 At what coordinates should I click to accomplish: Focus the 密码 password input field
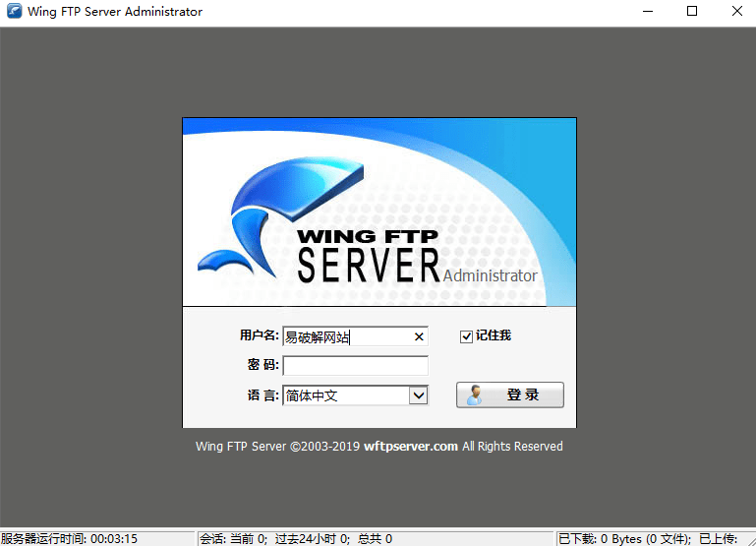(355, 366)
